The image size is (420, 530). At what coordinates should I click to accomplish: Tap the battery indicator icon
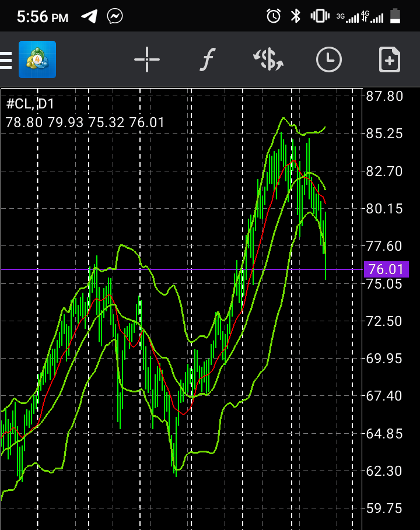396,16
